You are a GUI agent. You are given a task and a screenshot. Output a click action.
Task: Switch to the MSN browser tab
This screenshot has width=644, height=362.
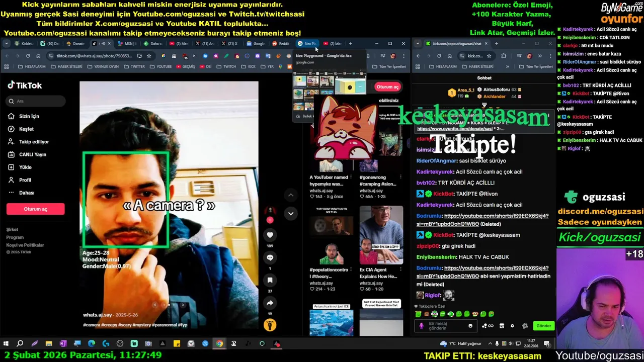point(127,44)
